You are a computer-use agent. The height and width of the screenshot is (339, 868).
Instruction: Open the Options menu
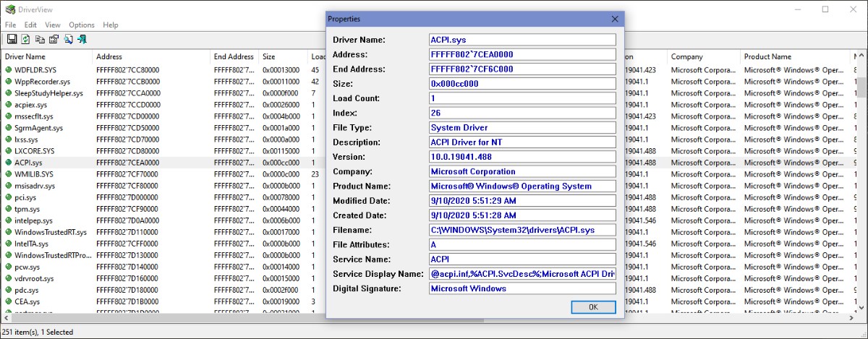(82, 25)
